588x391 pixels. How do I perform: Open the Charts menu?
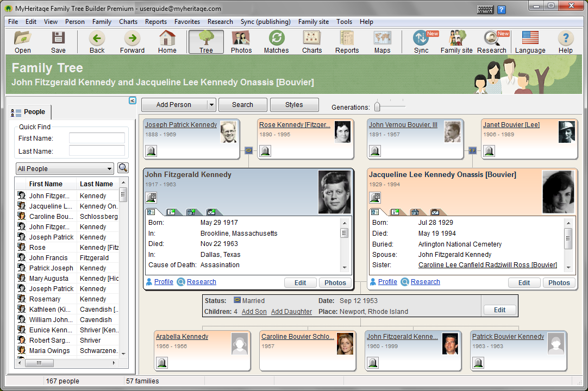point(128,22)
